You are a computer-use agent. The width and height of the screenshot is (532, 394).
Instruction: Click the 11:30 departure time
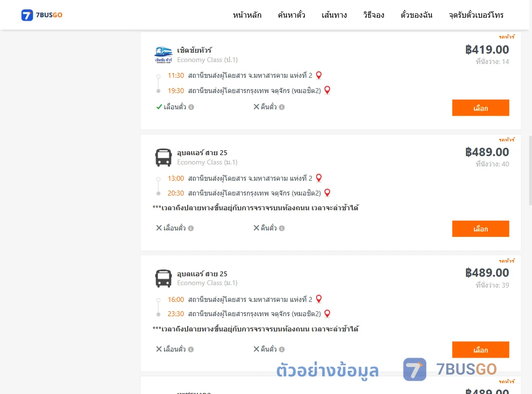point(176,75)
